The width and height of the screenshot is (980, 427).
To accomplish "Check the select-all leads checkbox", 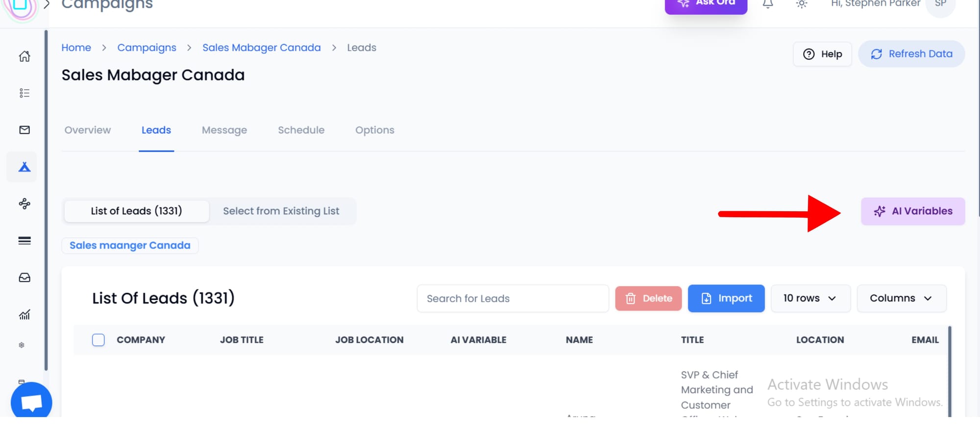I will coord(98,340).
